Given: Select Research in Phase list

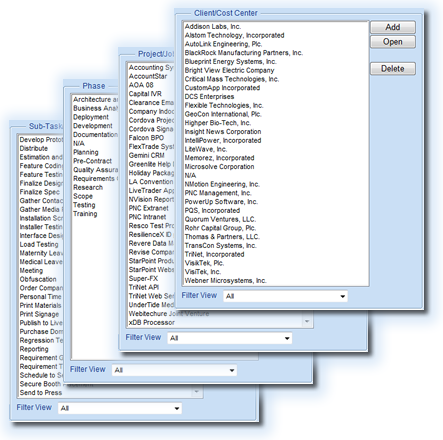Looking at the screenshot, I should (88, 187).
